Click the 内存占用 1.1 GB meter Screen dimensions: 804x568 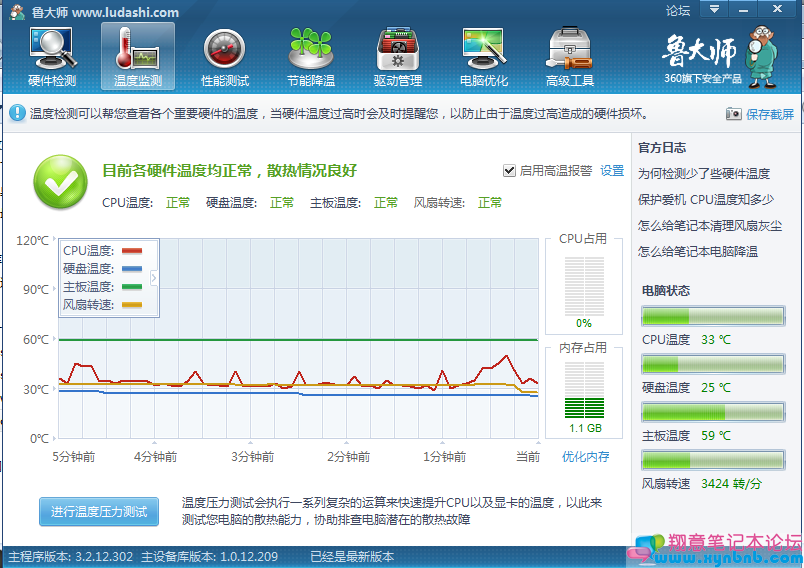pos(584,390)
